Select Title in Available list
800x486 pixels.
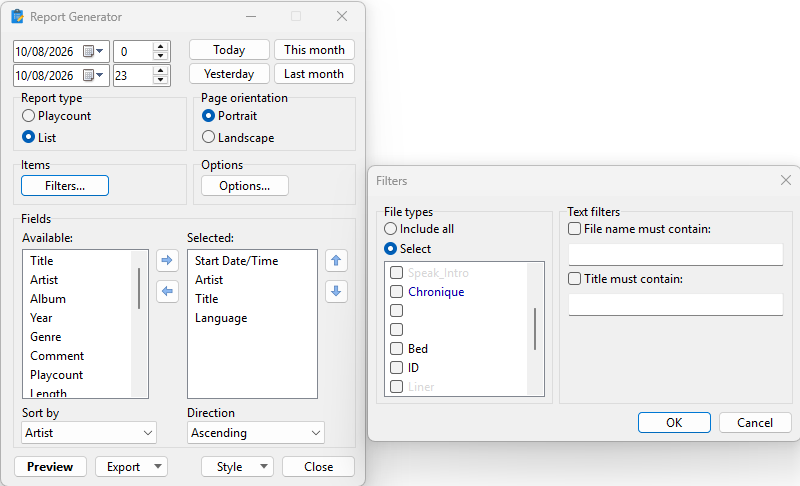click(41, 261)
